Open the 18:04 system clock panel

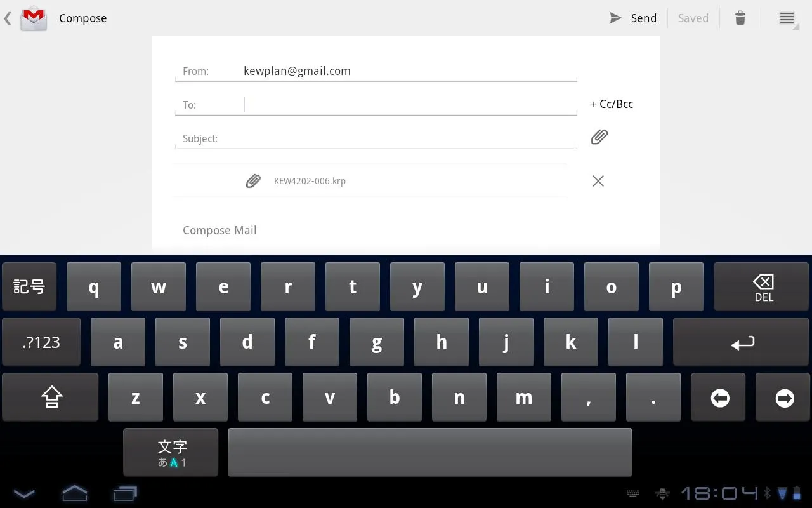point(719,493)
